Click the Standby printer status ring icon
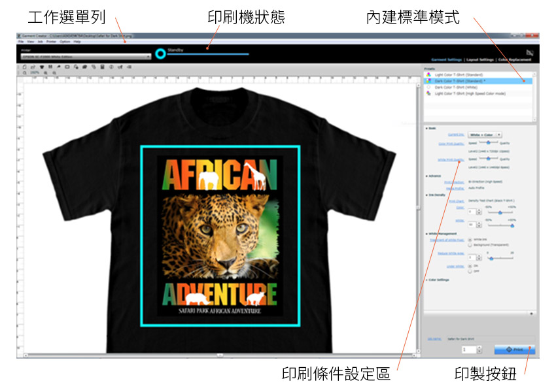This screenshot has height=392, width=556. click(160, 54)
